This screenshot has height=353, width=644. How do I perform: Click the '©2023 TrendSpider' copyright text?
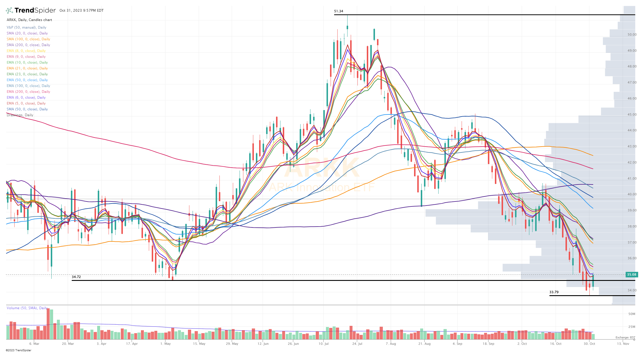pyautogui.click(x=18, y=350)
